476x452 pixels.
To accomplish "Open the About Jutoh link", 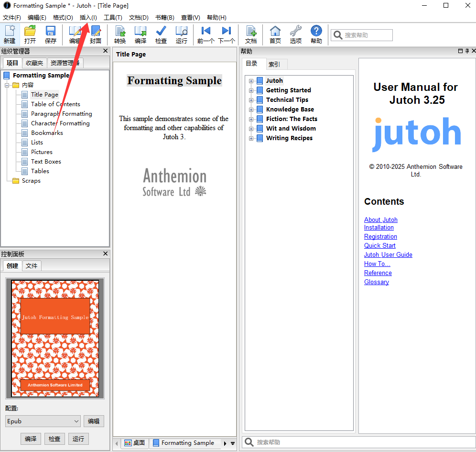I will point(381,220).
